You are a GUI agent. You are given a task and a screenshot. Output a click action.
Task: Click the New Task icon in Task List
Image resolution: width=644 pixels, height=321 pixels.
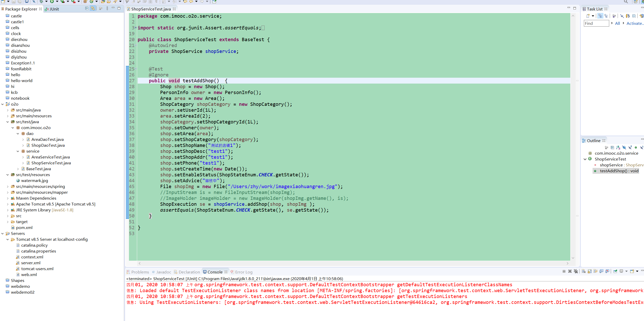click(588, 16)
